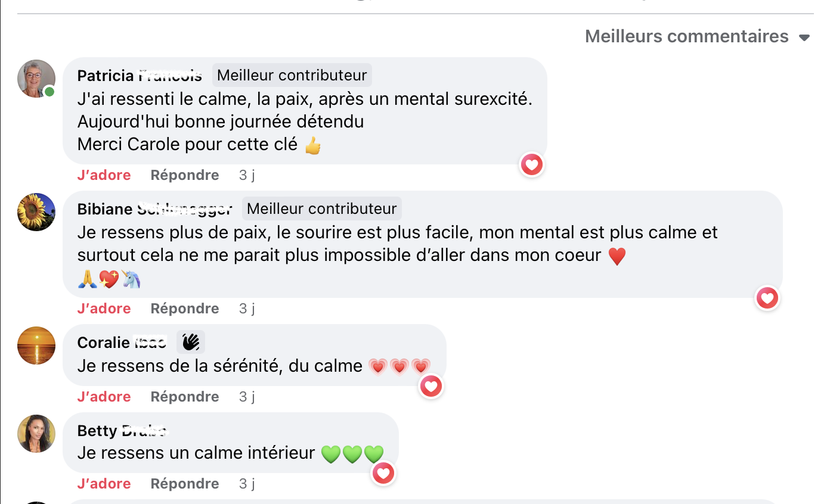The image size is (830, 504).
Task: Toggle J'adore on Betty's comment
Action: tap(104, 484)
